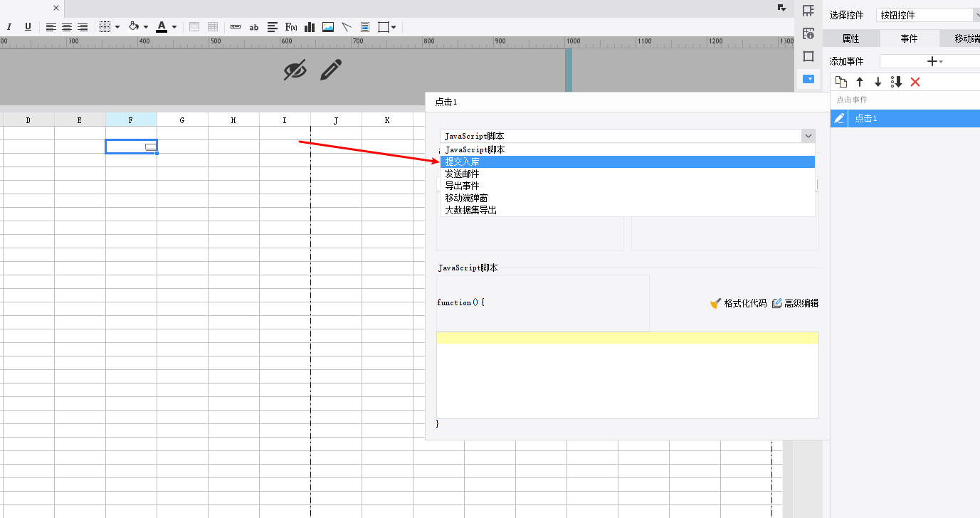This screenshot has width=980, height=518.
Task: Move the event down with the down arrow
Action: click(x=878, y=82)
